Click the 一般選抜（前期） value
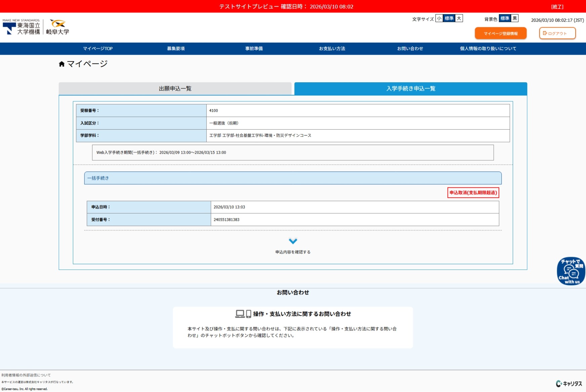This screenshot has height=392, width=586. coord(224,123)
